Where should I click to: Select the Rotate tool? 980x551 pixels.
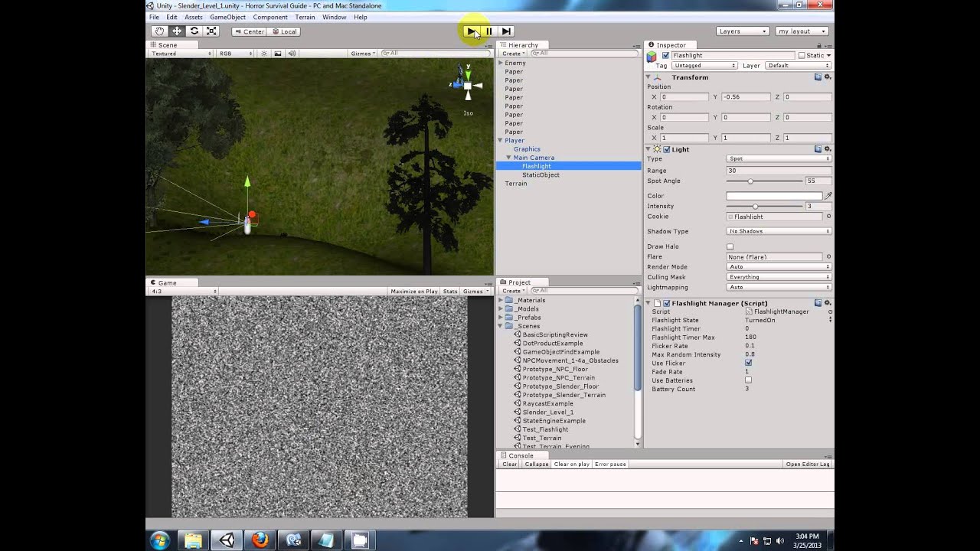[x=194, y=31]
